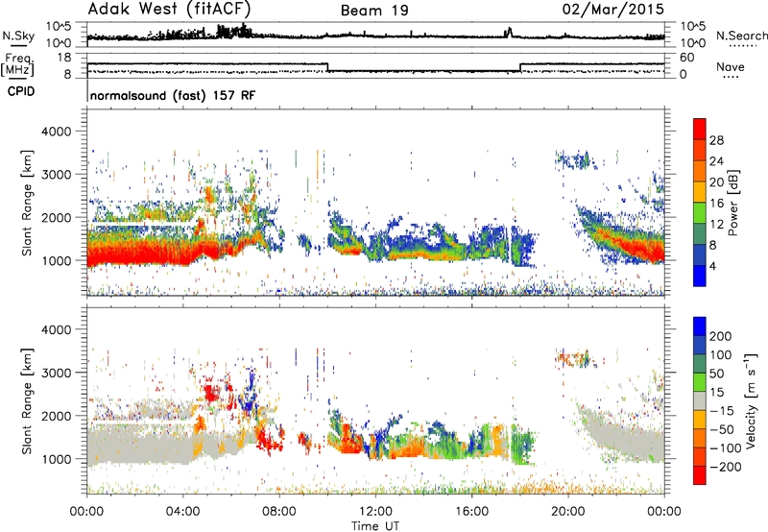Click the '-200' velocity colorbar tick

pos(725,467)
